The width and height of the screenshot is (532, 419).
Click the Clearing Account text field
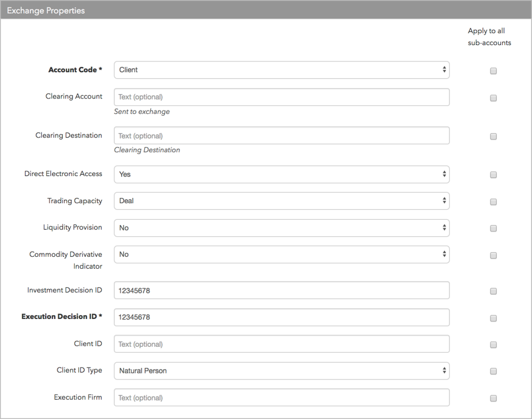tap(282, 97)
